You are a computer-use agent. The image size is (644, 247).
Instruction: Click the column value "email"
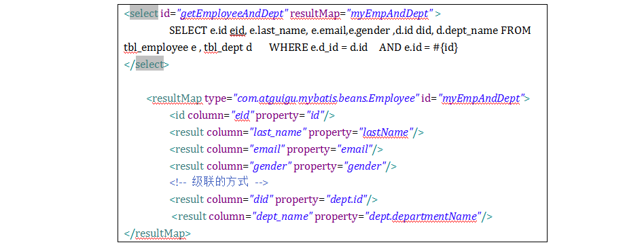pyautogui.click(x=268, y=149)
